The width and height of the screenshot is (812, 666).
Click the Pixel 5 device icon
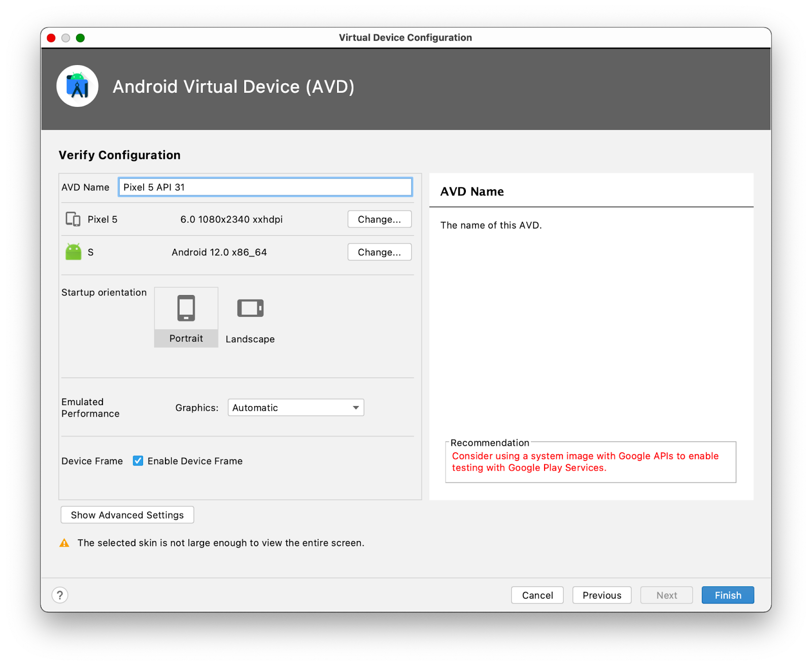73,219
